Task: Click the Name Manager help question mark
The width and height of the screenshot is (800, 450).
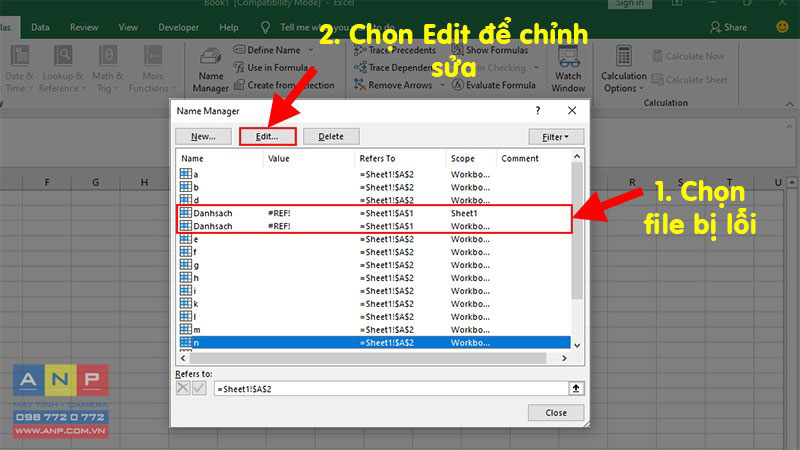Action: pyautogui.click(x=537, y=110)
